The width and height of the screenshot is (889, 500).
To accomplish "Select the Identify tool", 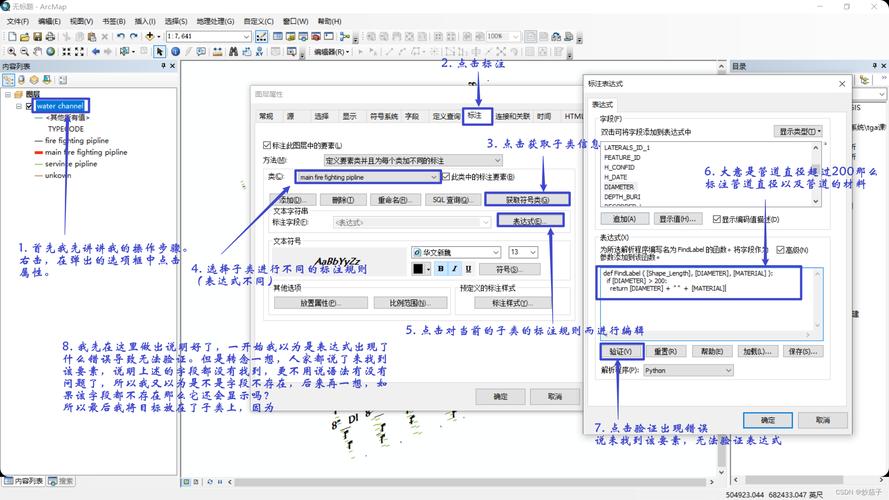I will click(175, 52).
